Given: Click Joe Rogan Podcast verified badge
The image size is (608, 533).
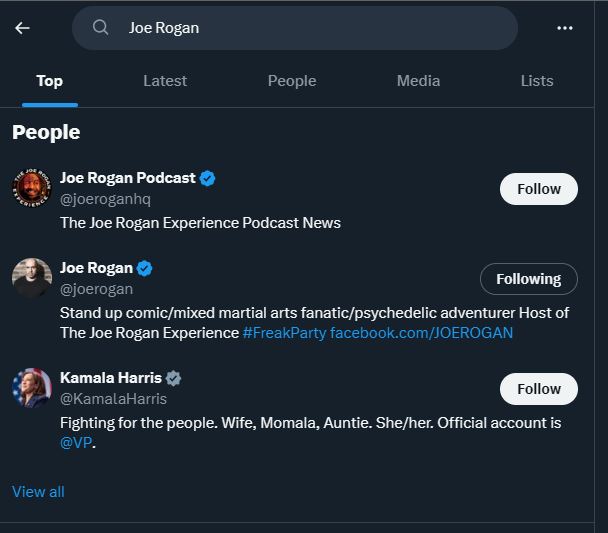Looking at the screenshot, I should (x=207, y=178).
